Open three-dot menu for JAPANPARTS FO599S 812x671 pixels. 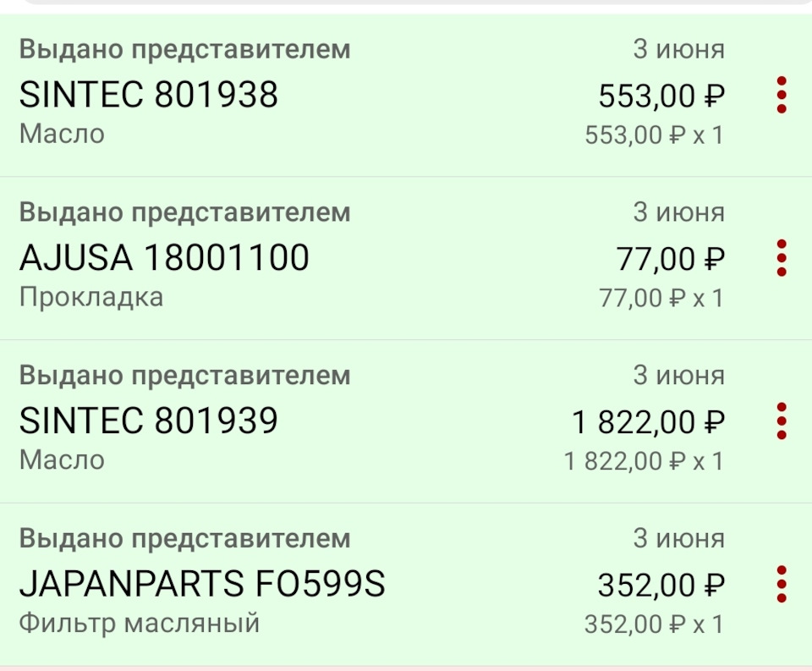click(781, 585)
